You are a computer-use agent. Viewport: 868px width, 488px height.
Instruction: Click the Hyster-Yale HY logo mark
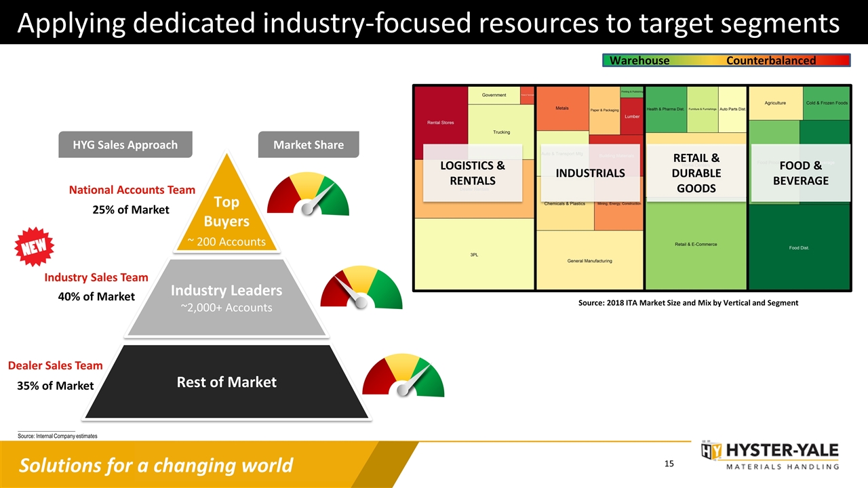pos(711,450)
